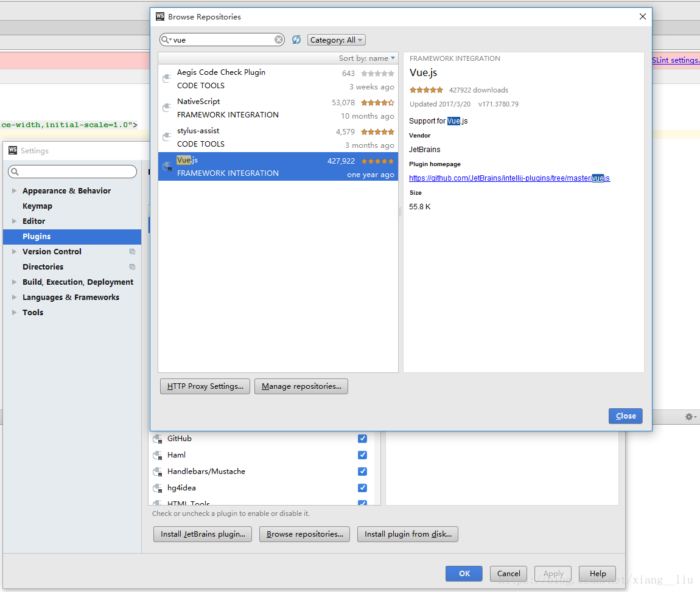Disable the Haml plugin checkbox

(363, 455)
